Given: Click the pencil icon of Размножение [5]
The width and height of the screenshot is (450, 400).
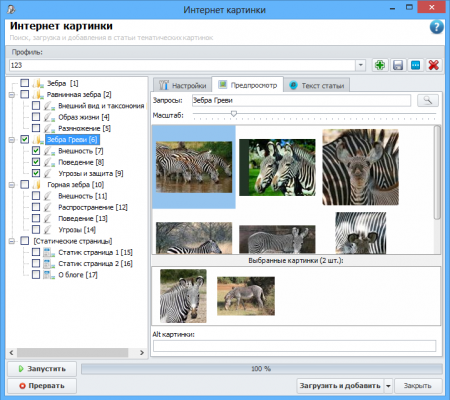Looking at the screenshot, I should (x=49, y=128).
